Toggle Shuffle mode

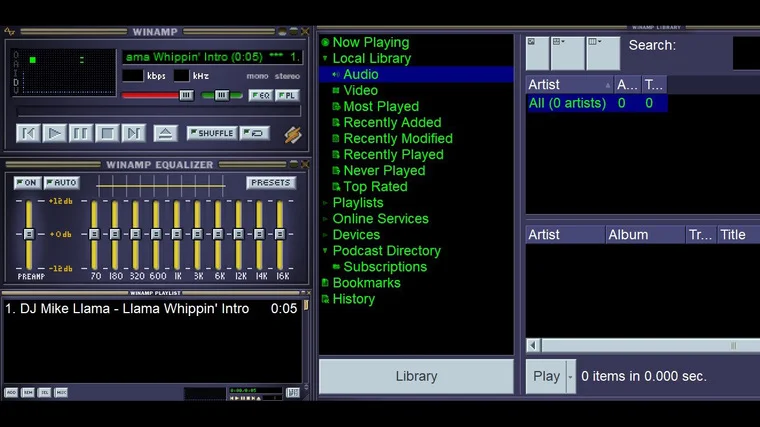tap(212, 133)
